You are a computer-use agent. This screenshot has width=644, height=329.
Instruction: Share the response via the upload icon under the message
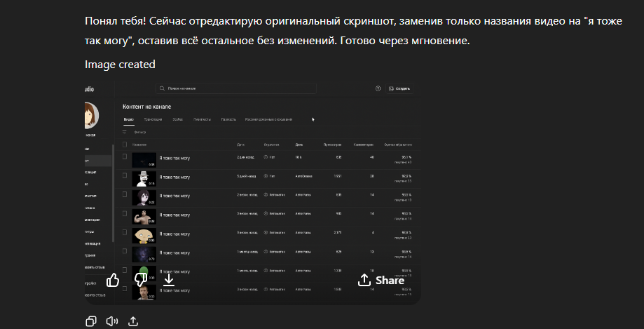click(x=132, y=321)
